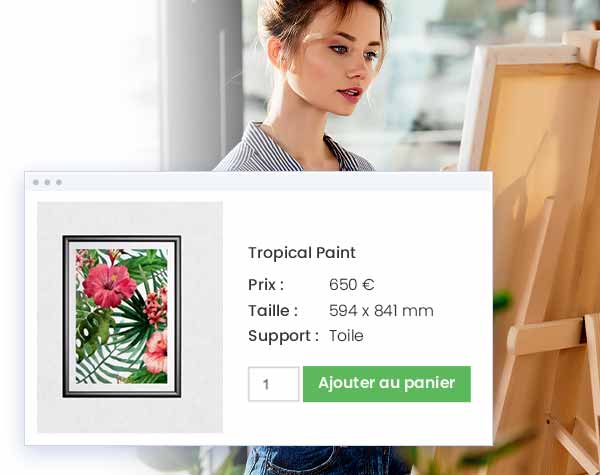Click the Prix label
This screenshot has height=475, width=600.
266,284
